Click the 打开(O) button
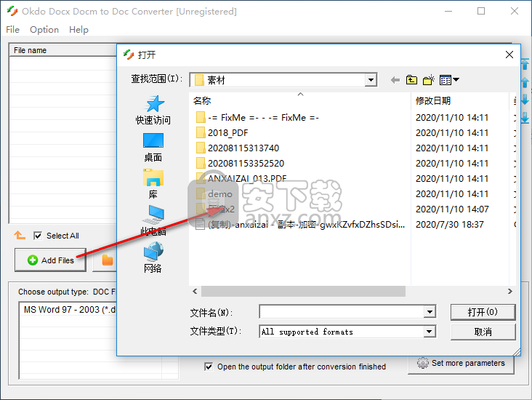532x400 pixels. pos(483,312)
